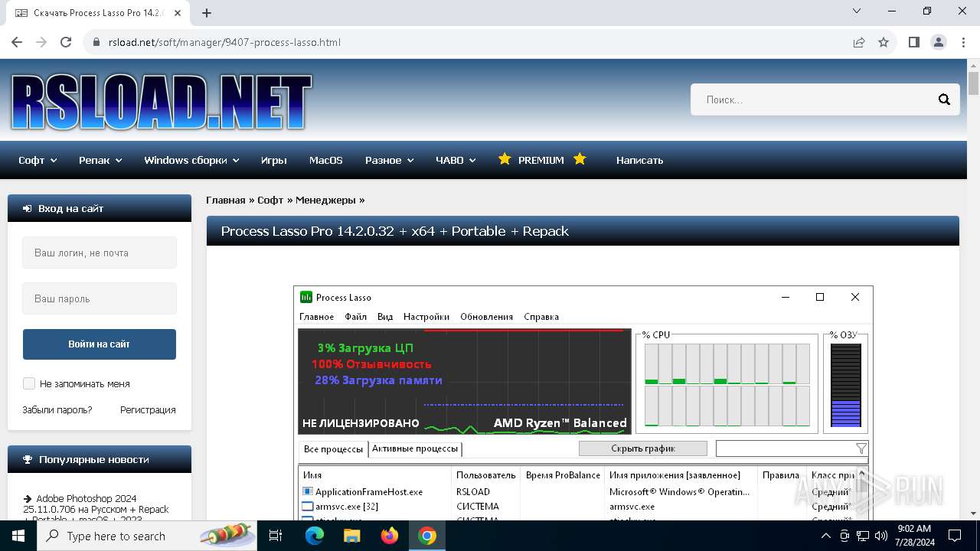Focus the 'Ваш пароль' password field
This screenshot has height=551, width=980.
(100, 298)
